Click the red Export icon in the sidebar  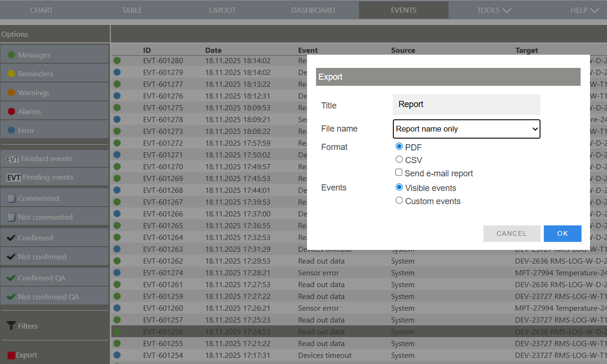click(x=10, y=355)
